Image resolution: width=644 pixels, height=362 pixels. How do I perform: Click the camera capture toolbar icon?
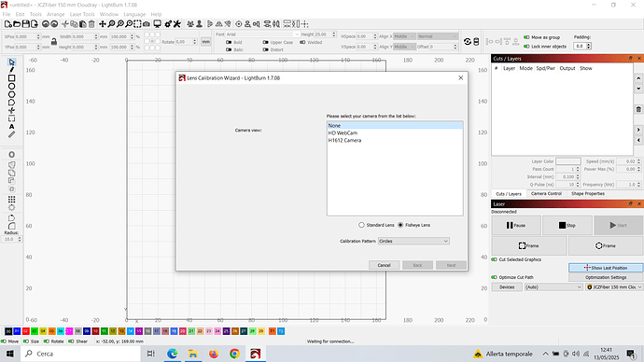click(x=147, y=24)
